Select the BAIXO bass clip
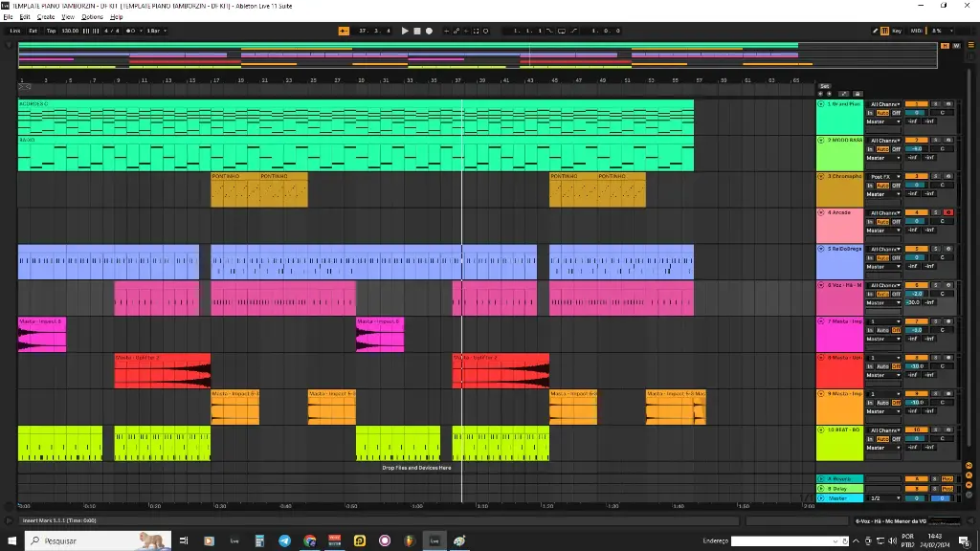Viewport: 980px width, 551px height. coord(356,154)
